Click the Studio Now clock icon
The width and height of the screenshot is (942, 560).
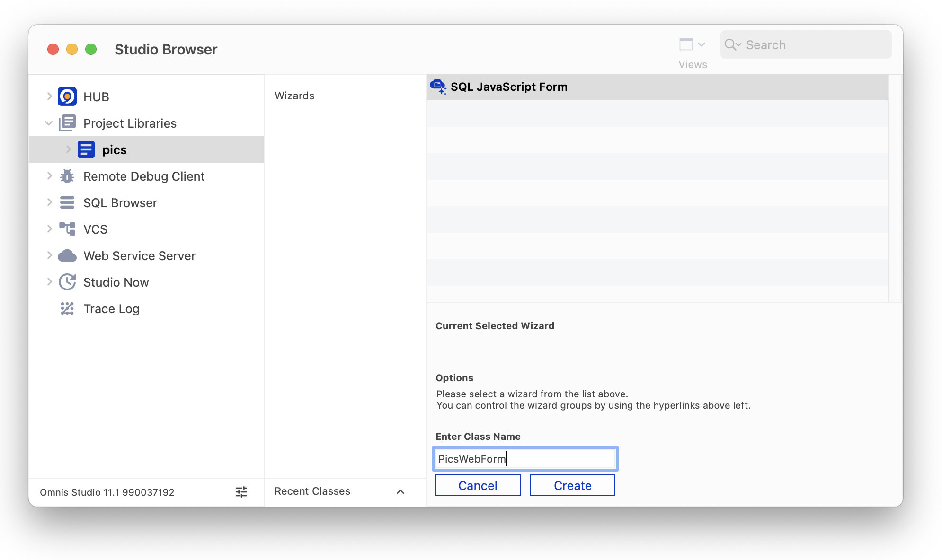(x=67, y=282)
